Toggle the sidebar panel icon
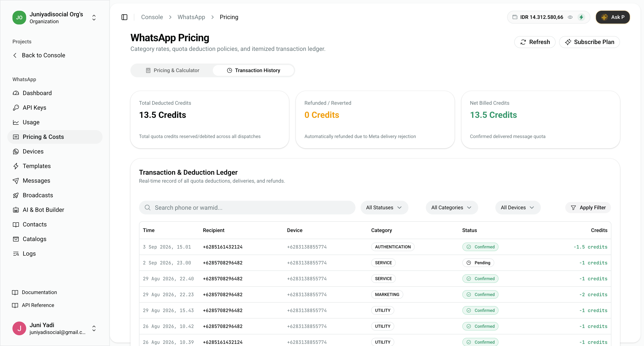Image resolution: width=644 pixels, height=346 pixels. [x=124, y=17]
